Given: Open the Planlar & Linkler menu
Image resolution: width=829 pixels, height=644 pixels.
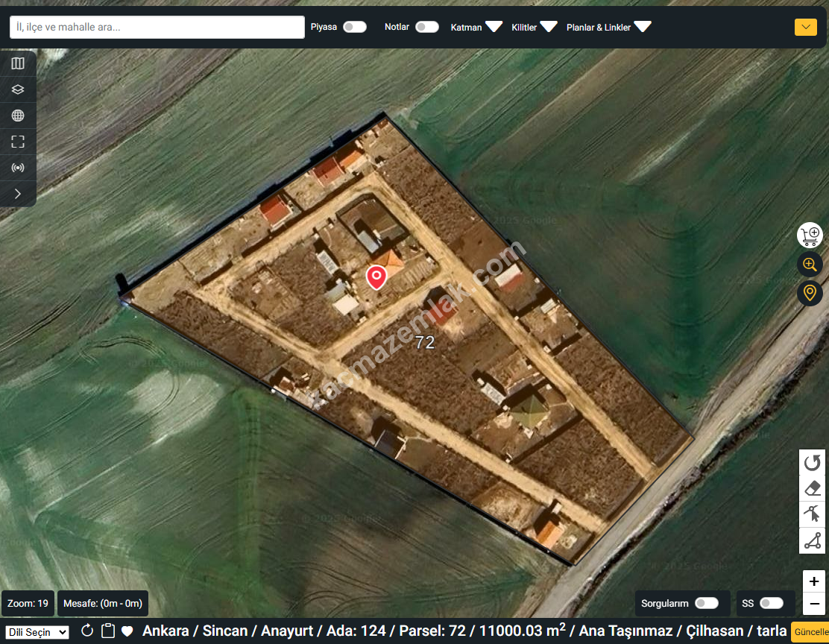Looking at the screenshot, I should (x=608, y=27).
